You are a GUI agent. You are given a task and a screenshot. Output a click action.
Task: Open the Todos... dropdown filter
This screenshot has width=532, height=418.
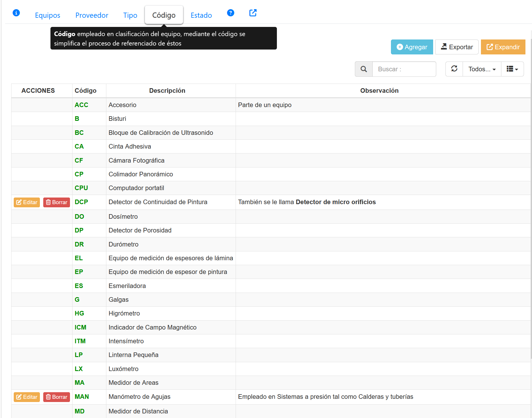click(482, 69)
